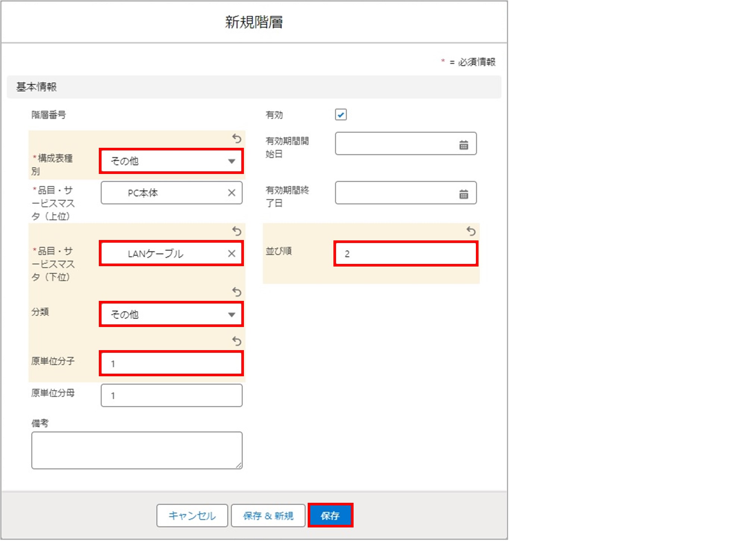Click undo icon above 並び順 field
This screenshot has height=542, width=756.
(471, 231)
